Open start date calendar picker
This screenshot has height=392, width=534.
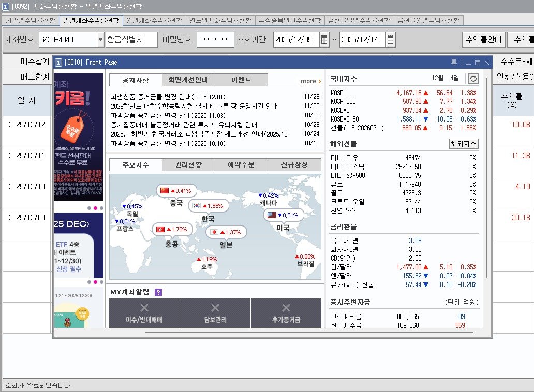click(324, 40)
